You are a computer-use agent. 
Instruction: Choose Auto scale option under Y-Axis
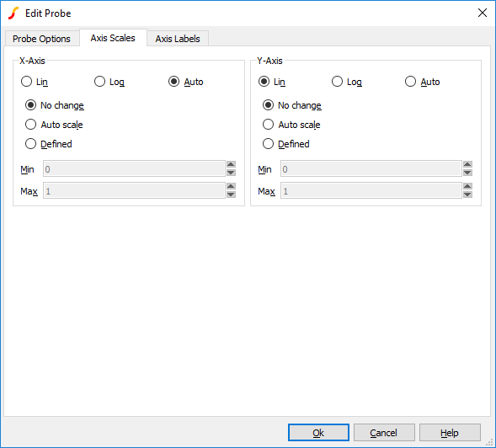[291, 125]
